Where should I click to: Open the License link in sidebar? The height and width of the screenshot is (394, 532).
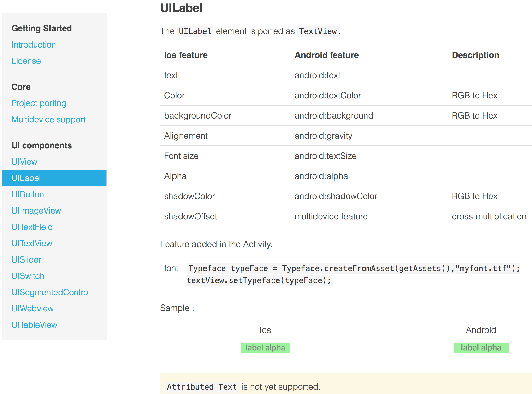(26, 61)
